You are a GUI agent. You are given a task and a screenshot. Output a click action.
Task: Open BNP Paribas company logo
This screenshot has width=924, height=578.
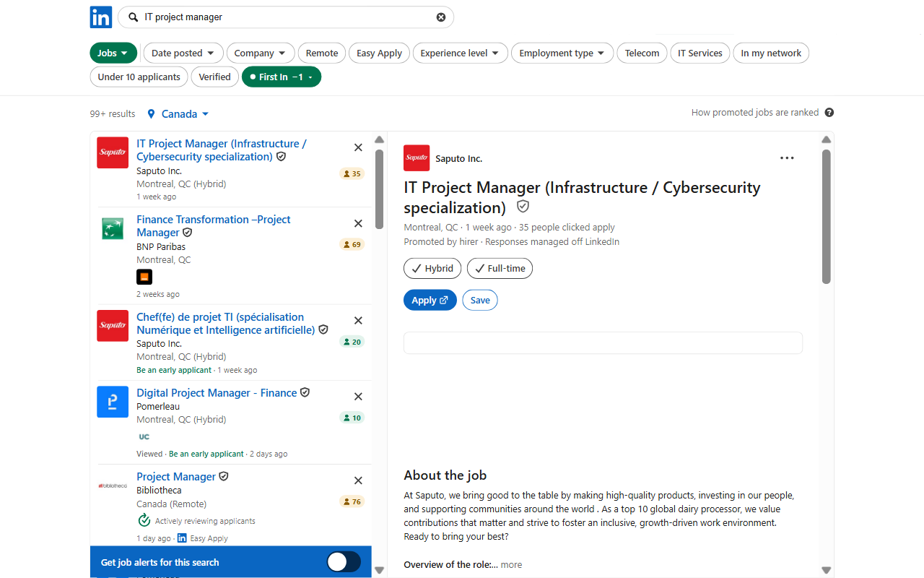113,228
